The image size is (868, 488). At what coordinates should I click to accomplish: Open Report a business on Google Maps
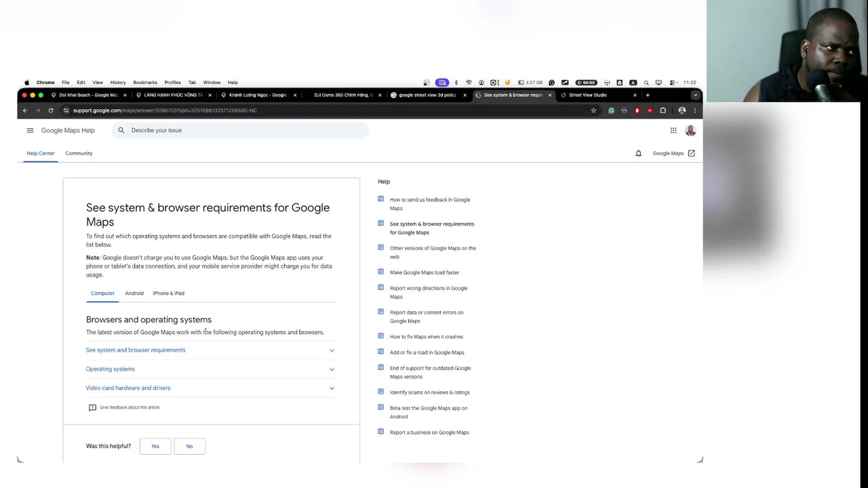pos(429,432)
